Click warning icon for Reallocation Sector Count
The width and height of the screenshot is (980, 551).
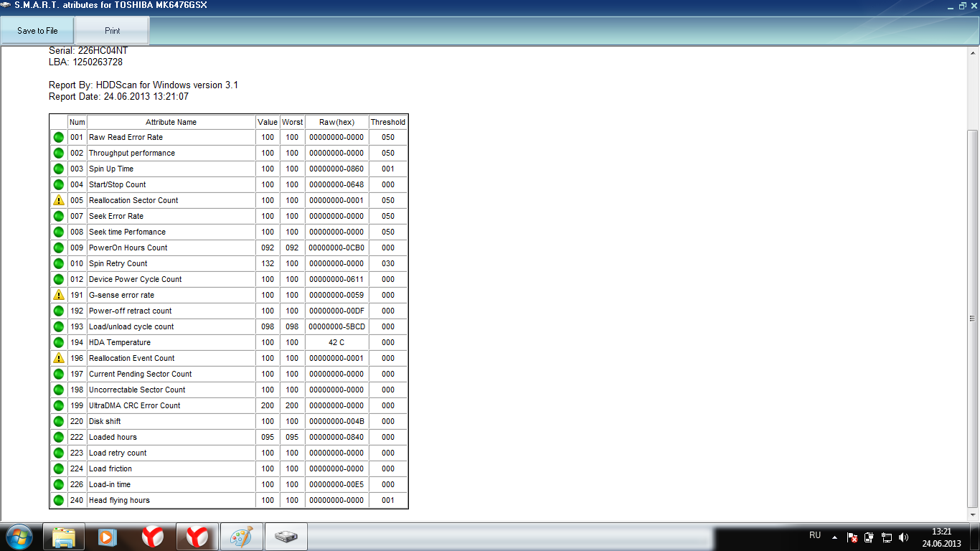[59, 200]
